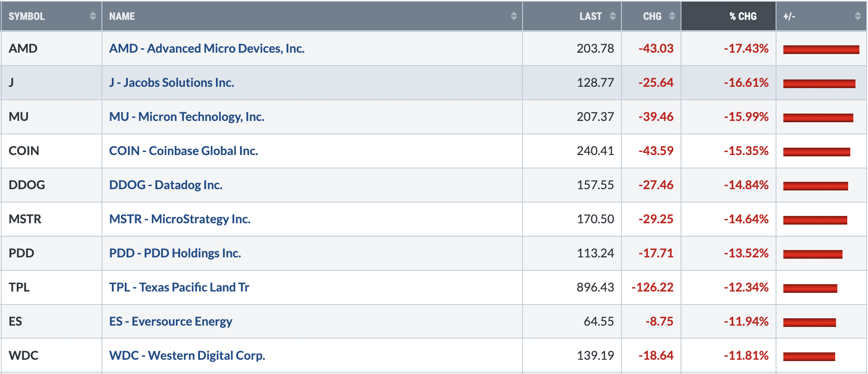Click AMD red change bar
868x374 pixels.
coord(821,50)
